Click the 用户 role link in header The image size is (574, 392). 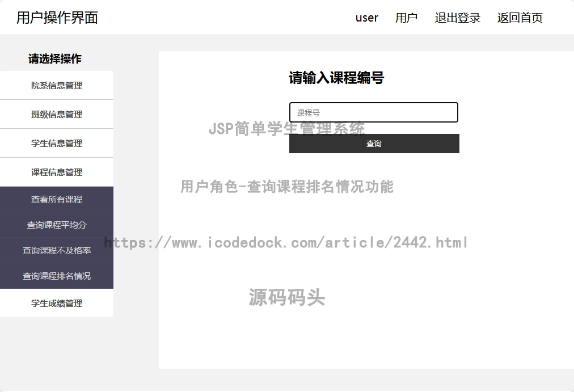(406, 18)
